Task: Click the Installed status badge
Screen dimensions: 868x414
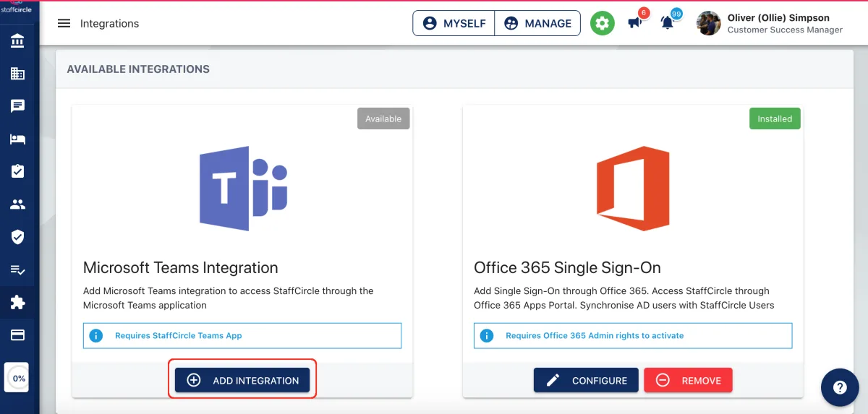Action: pos(775,118)
